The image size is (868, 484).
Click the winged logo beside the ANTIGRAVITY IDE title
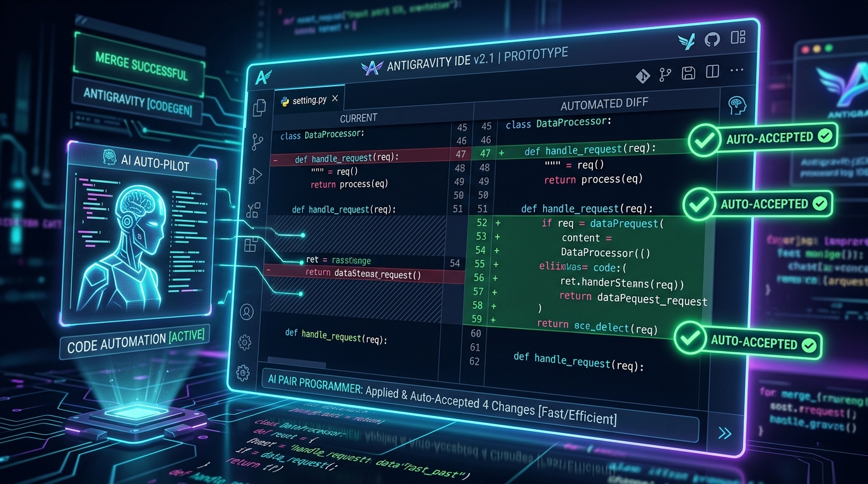pyautogui.click(x=372, y=67)
